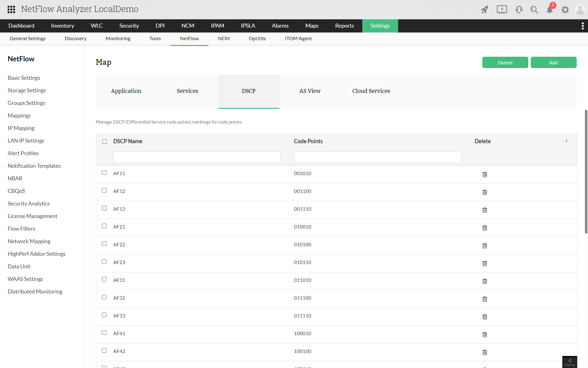The image size is (588, 368).
Task: Focus the DSCP Name filter field
Action: 197,157
